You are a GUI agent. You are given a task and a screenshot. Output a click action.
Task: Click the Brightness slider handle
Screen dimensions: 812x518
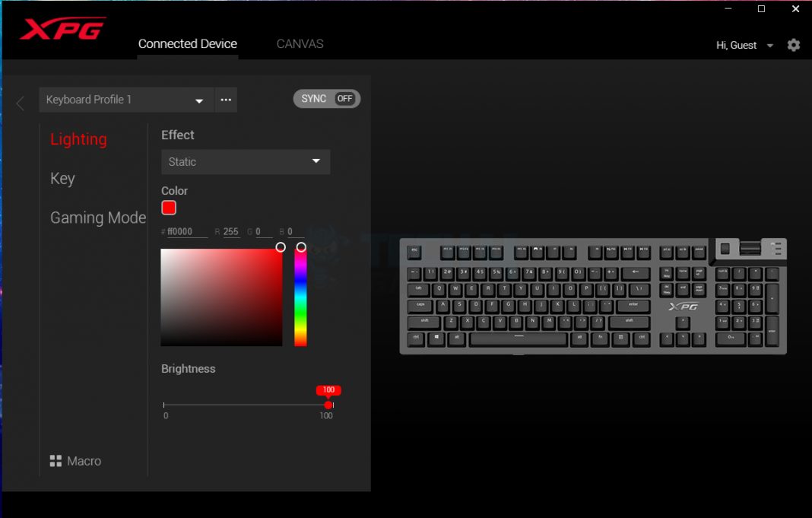click(328, 405)
